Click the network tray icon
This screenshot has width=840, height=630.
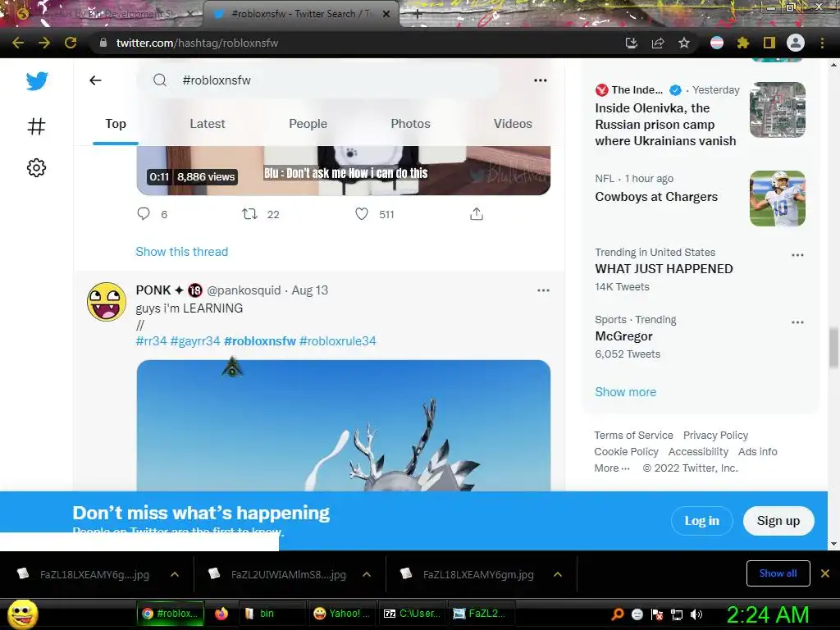click(x=677, y=614)
